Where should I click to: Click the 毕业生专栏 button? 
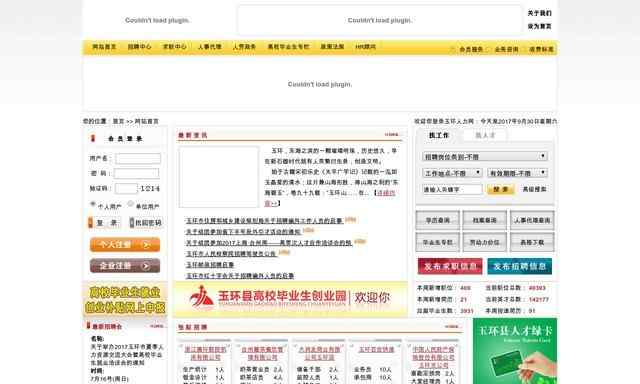(438, 242)
